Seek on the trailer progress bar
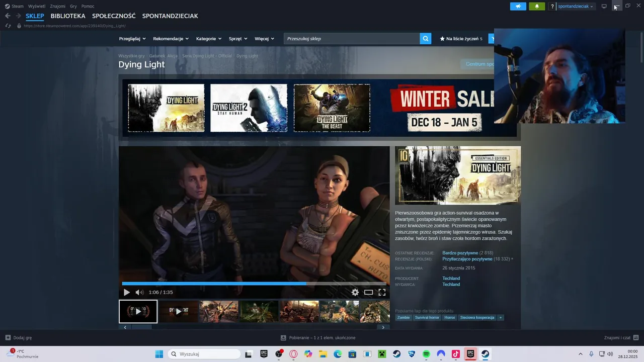Screen dimensions: 644x362 click(x=254, y=284)
